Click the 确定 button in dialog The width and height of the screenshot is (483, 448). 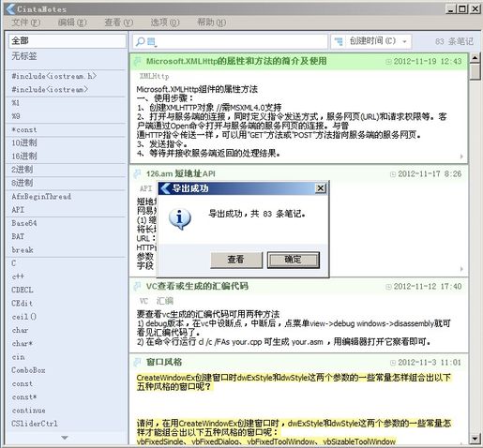coord(293,260)
